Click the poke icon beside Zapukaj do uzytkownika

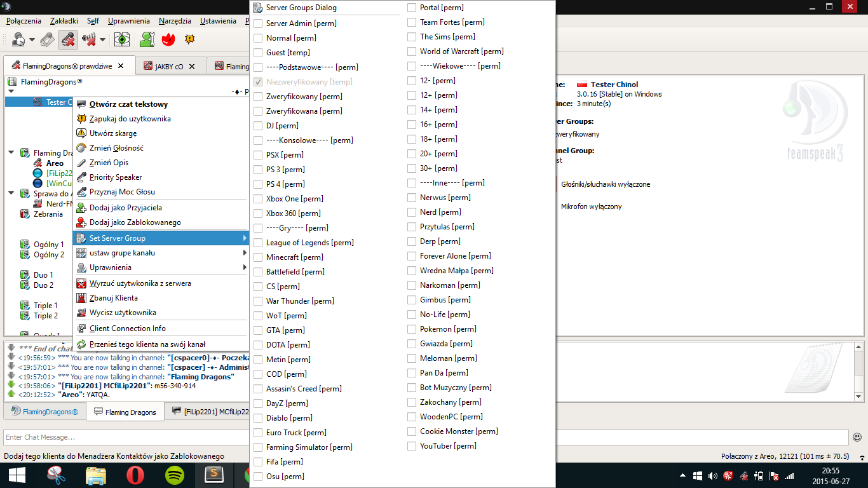(81, 119)
